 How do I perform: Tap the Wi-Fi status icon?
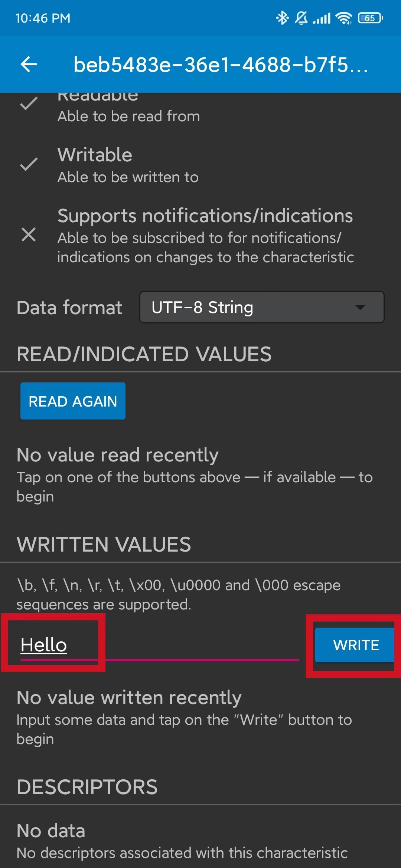[x=343, y=18]
